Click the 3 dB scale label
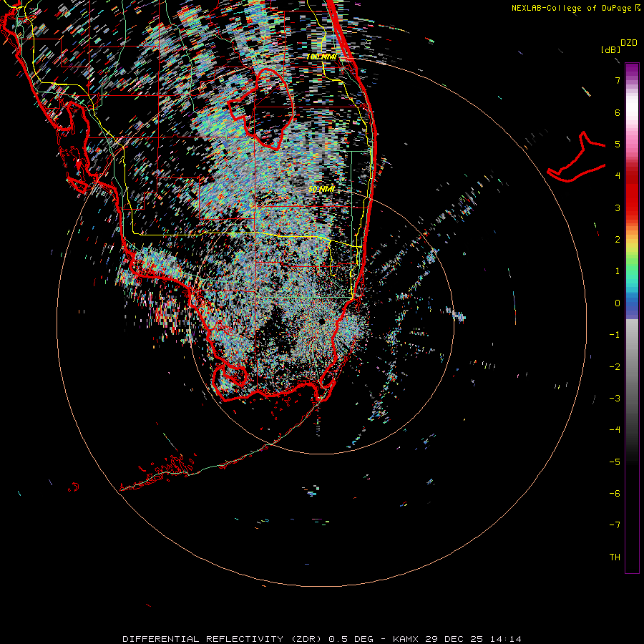 [x=618, y=208]
